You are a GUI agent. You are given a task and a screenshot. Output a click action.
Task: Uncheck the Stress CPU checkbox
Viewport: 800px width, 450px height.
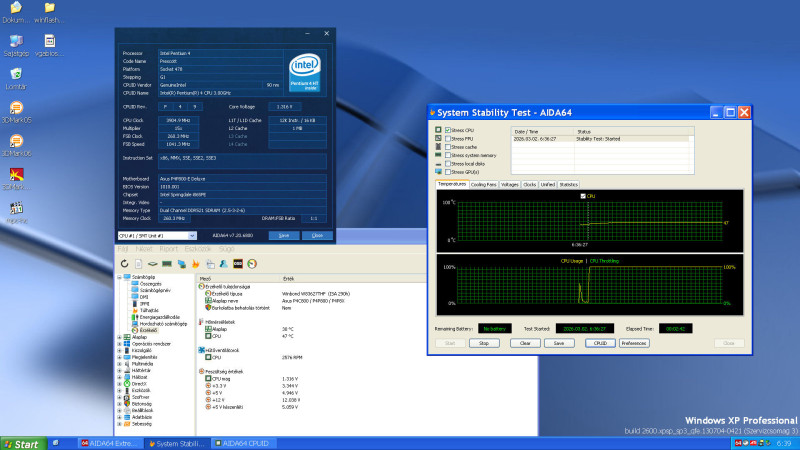(x=447, y=131)
